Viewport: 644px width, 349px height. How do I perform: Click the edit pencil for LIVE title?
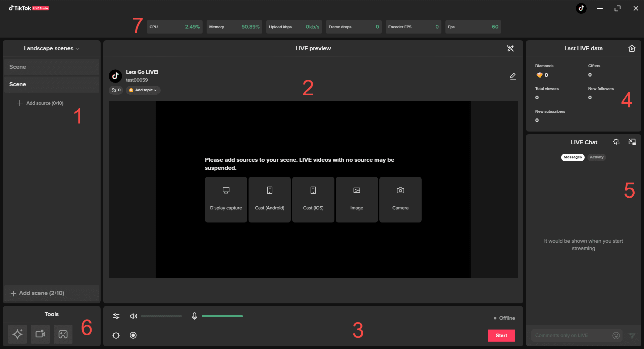[513, 77]
